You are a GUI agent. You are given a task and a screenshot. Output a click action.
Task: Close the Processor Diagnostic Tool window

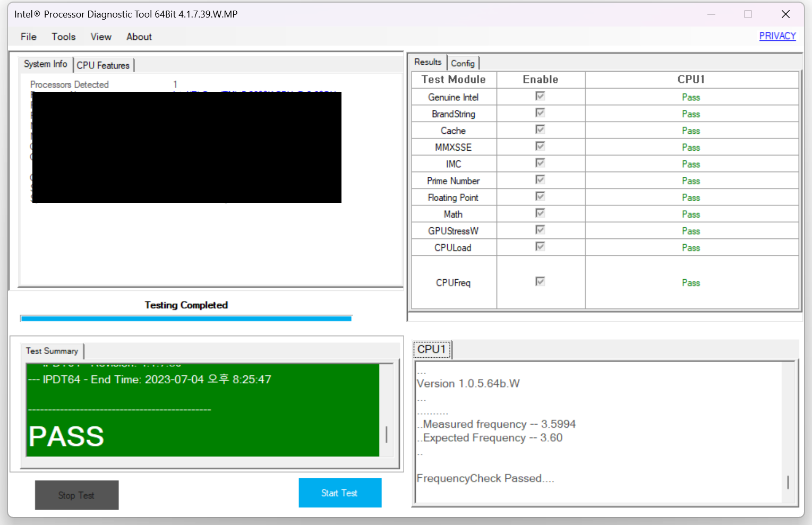click(785, 14)
